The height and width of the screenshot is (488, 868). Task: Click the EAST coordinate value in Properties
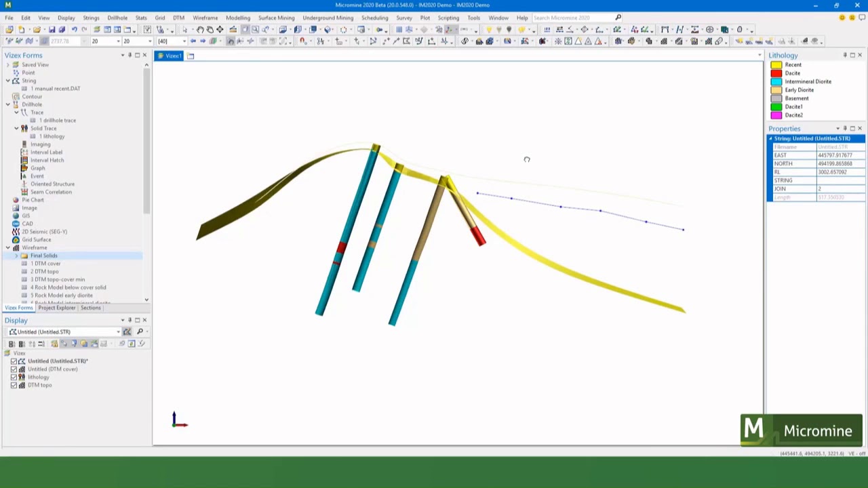tap(840, 155)
